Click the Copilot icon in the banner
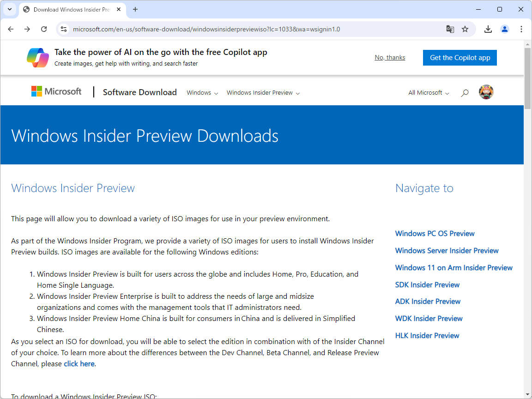Viewport: 532px width, 399px height. pos(37,57)
